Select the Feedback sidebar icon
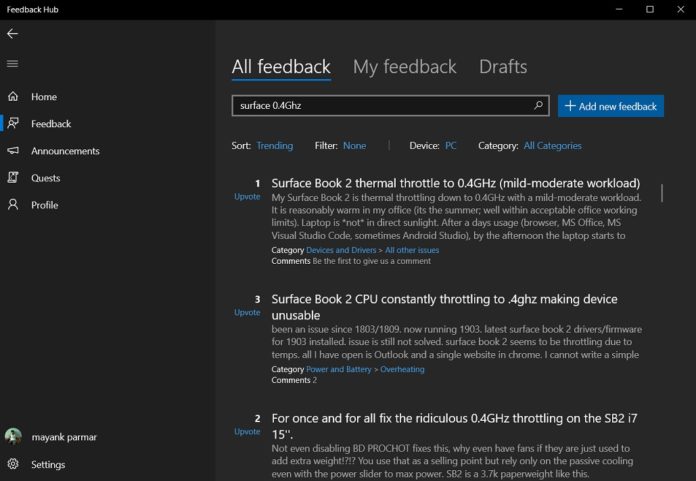This screenshot has height=481, width=696. [13, 124]
